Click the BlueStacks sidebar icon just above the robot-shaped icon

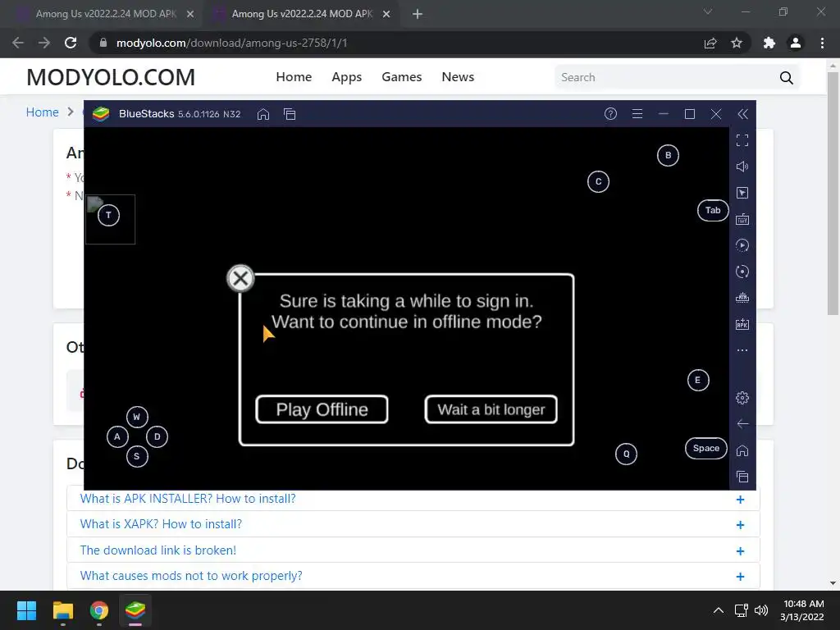742,272
